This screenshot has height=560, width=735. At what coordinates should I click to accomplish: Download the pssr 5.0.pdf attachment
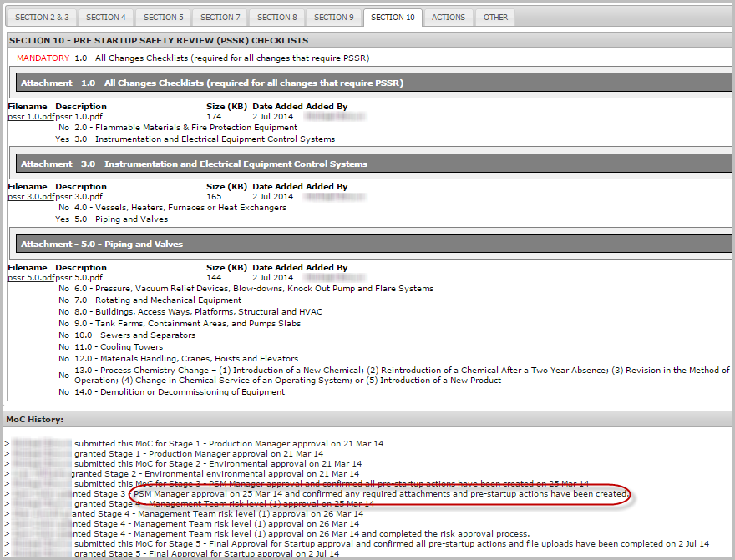tap(30, 278)
